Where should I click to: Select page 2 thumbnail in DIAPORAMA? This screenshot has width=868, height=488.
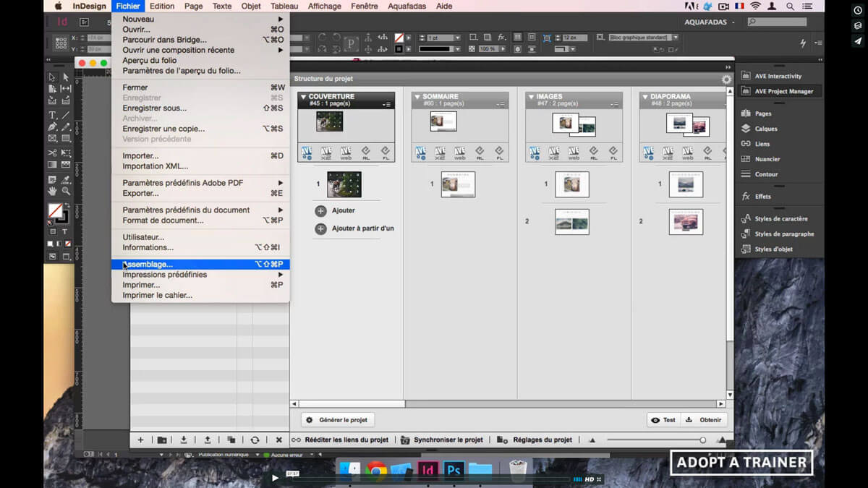click(x=686, y=221)
